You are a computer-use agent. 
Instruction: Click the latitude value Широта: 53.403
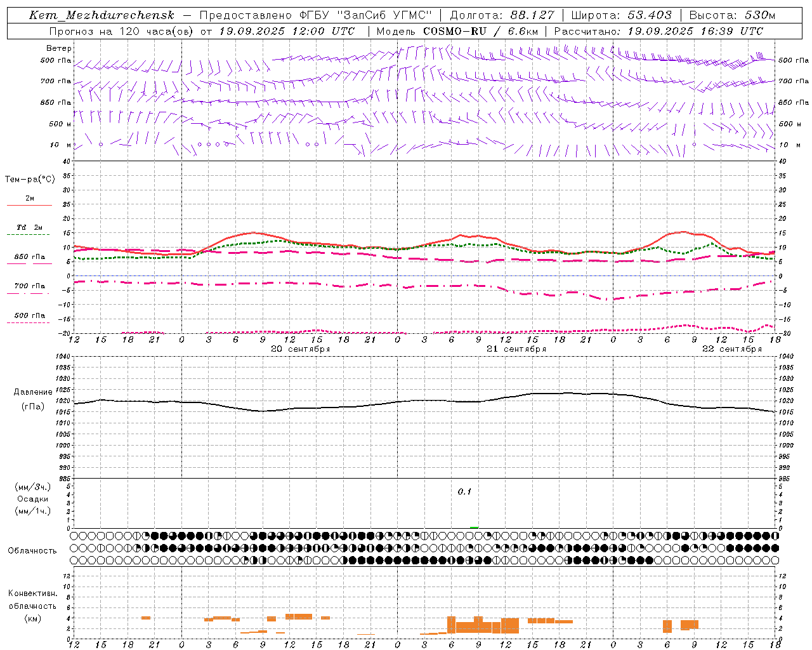click(x=621, y=15)
